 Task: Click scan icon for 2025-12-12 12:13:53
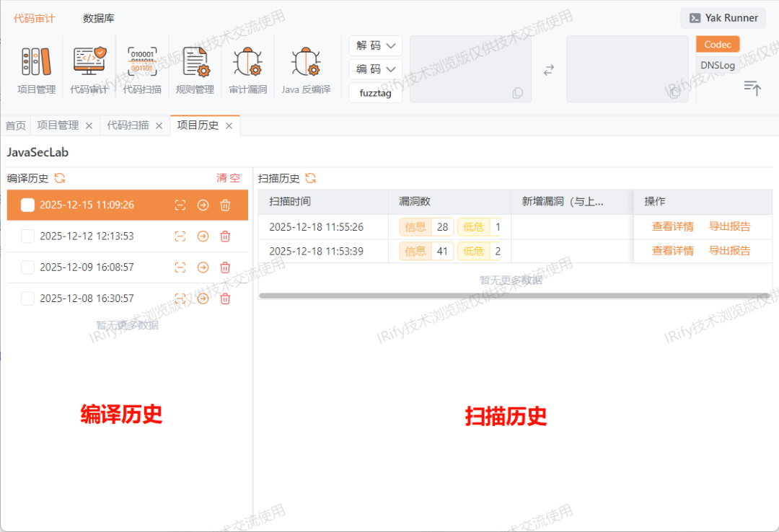click(180, 236)
